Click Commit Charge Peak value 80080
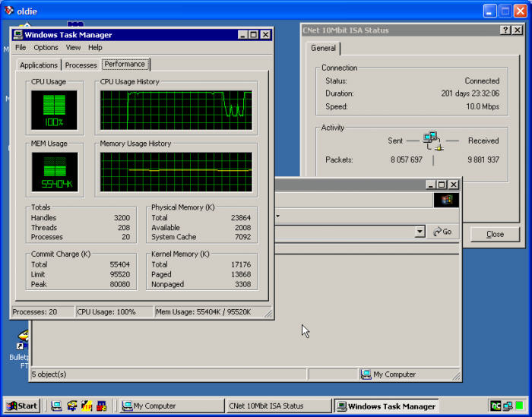 (x=120, y=284)
